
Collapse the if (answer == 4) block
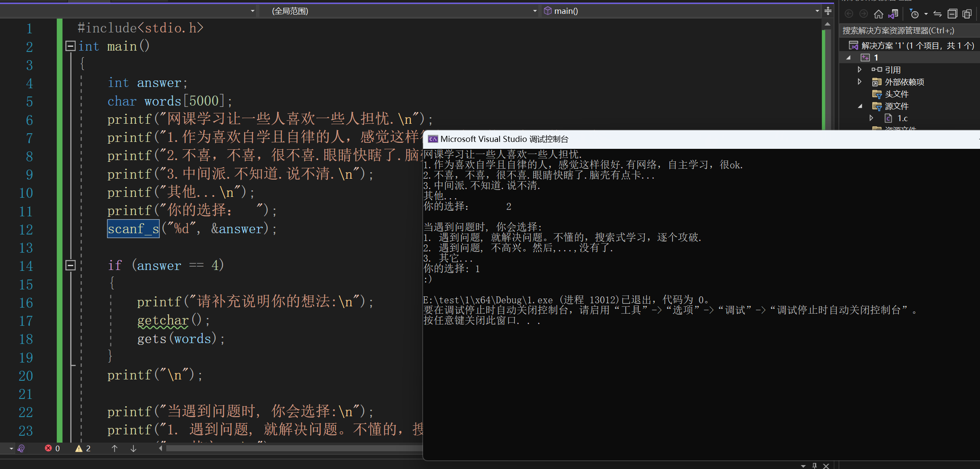[70, 265]
